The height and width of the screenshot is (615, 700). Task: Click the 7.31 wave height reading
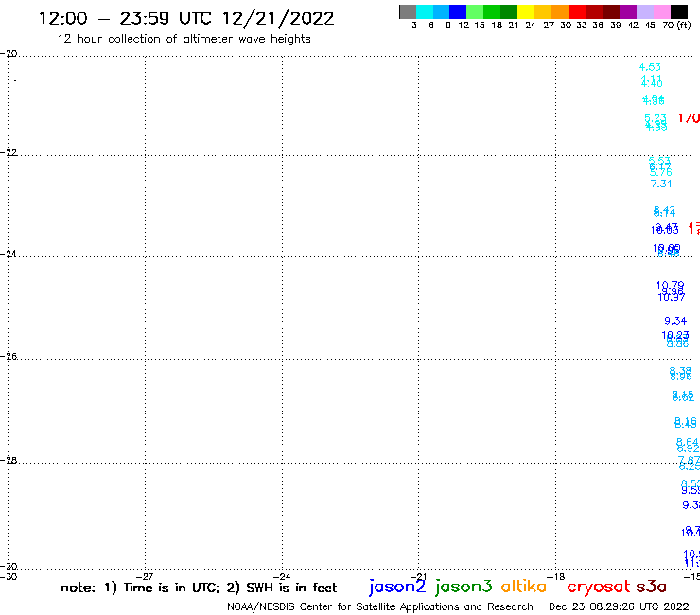660,184
